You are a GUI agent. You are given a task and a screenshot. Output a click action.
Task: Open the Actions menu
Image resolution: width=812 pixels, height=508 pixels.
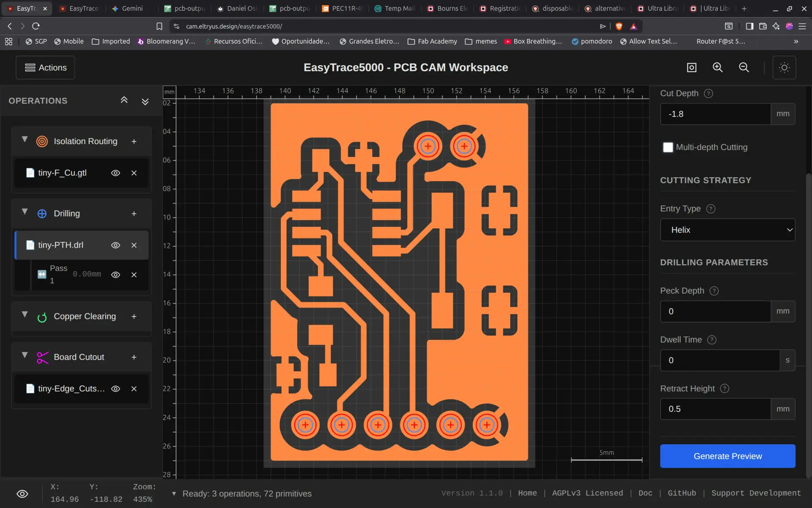click(46, 68)
